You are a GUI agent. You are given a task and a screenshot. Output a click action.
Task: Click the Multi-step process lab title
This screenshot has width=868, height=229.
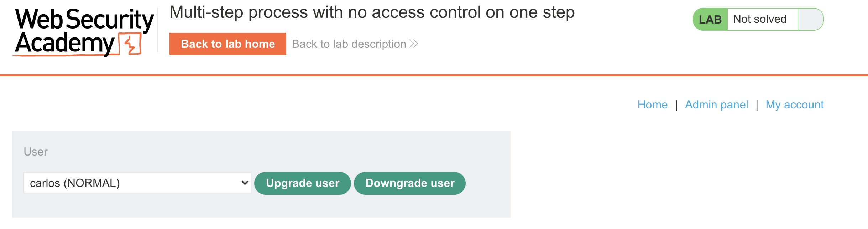click(372, 12)
